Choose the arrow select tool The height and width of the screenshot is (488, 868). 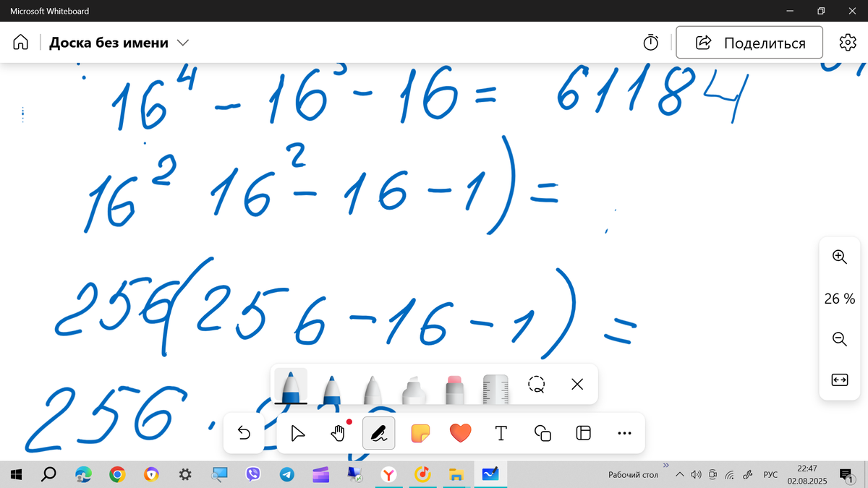297,433
